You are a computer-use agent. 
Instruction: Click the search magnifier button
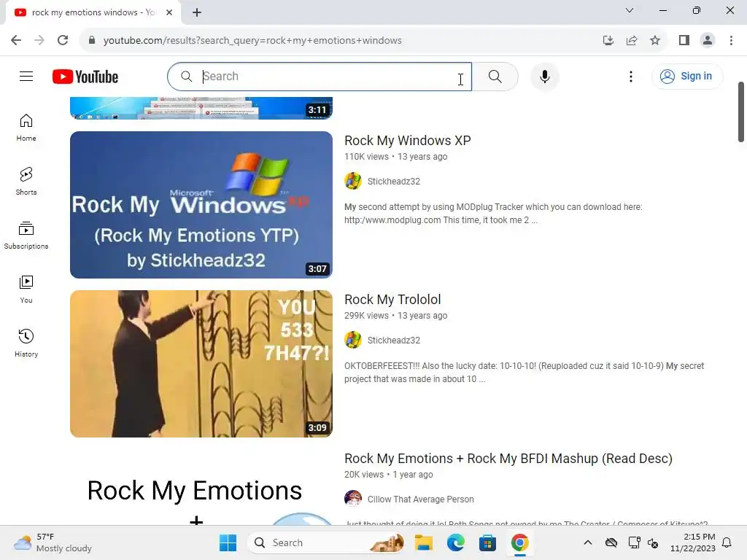pos(495,76)
